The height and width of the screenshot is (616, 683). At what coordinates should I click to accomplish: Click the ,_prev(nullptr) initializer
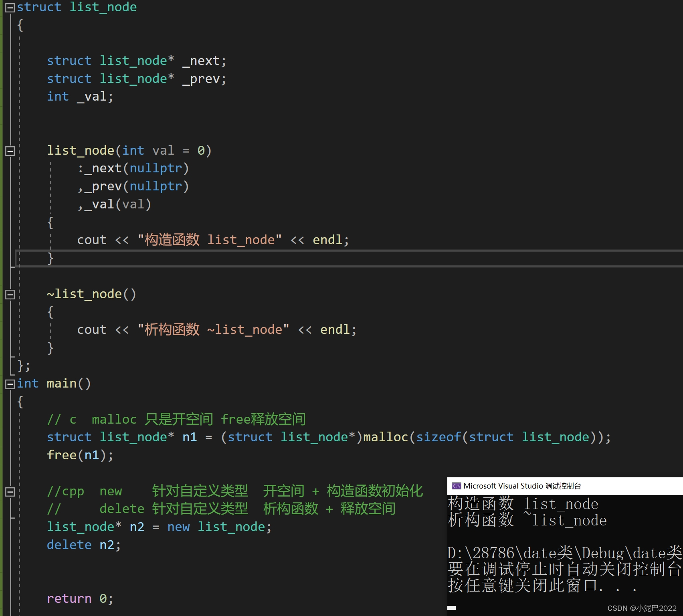point(133,186)
